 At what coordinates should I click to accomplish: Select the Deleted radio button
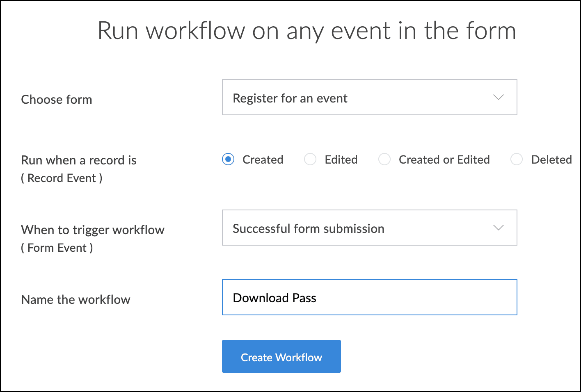(x=517, y=159)
